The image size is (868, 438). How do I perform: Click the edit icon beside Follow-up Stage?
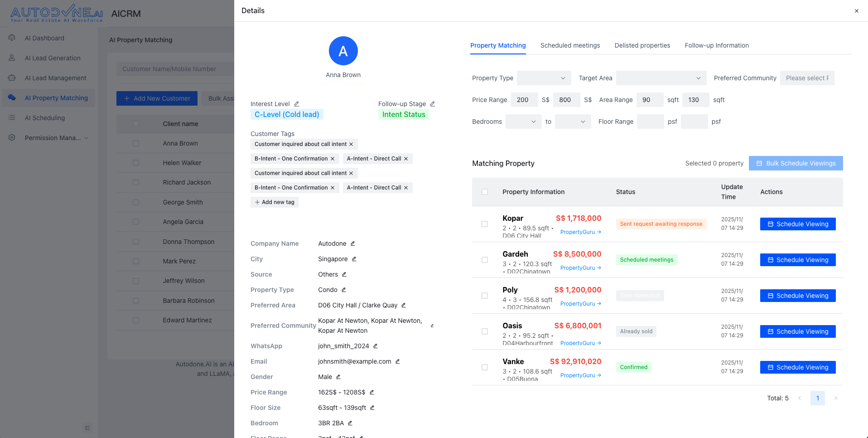tap(432, 104)
